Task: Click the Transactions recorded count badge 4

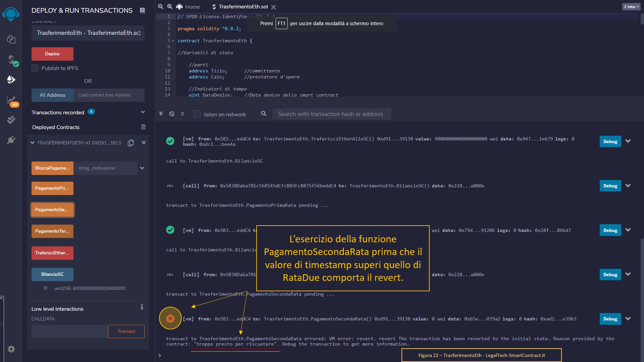Action: pos(91,112)
